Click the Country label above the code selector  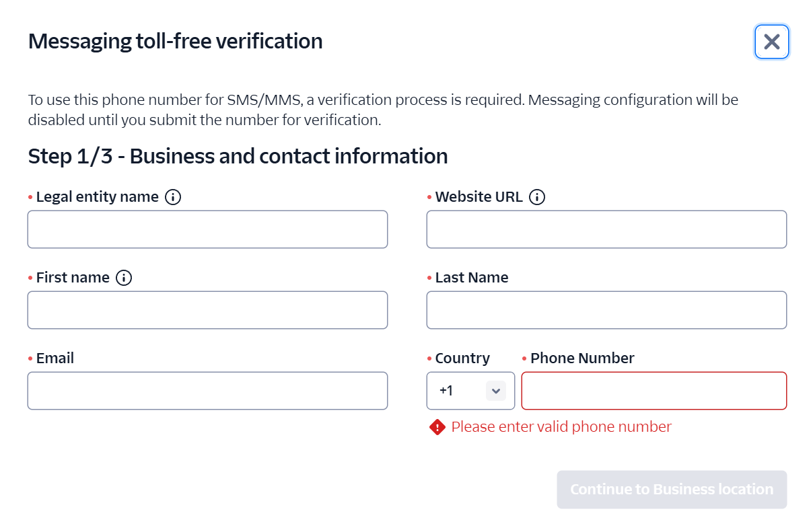click(462, 358)
